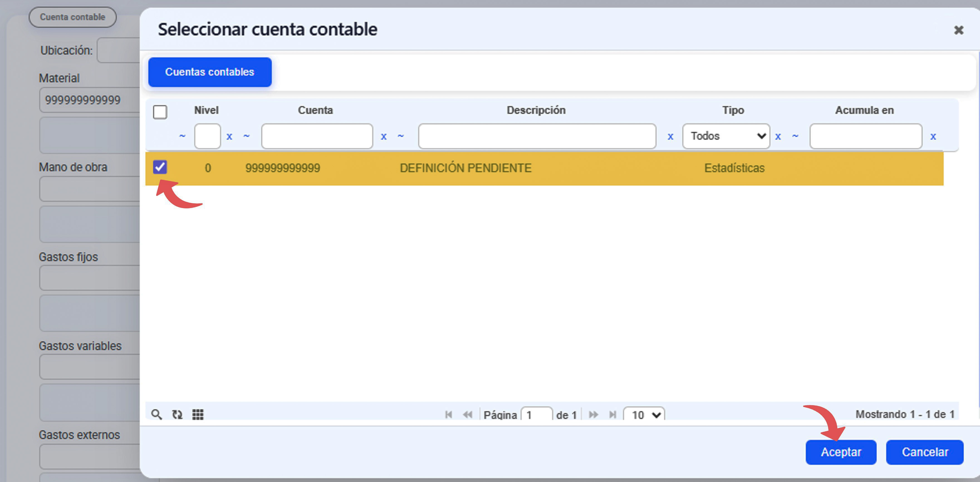Click the Acumula en filter input
This screenshot has height=482, width=980.
coord(866,136)
